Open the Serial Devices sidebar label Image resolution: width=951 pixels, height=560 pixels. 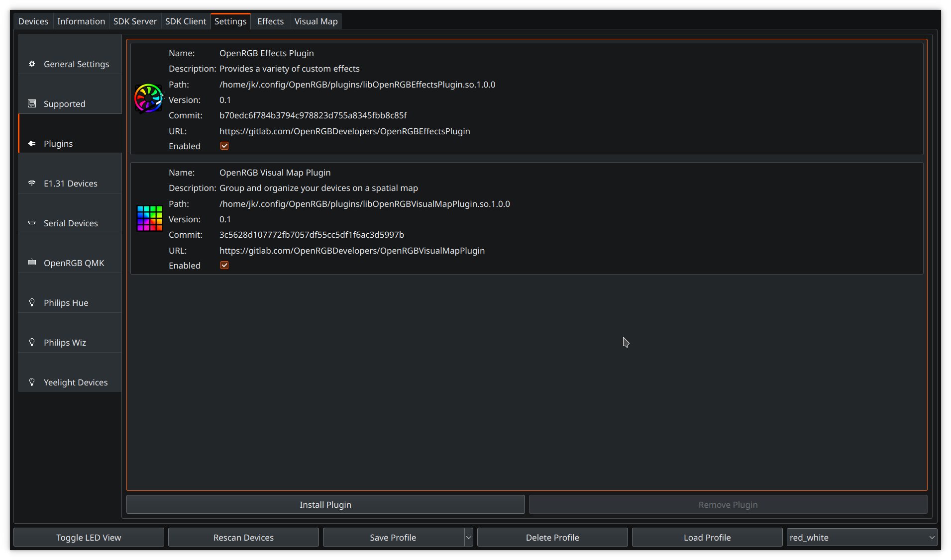(x=71, y=223)
